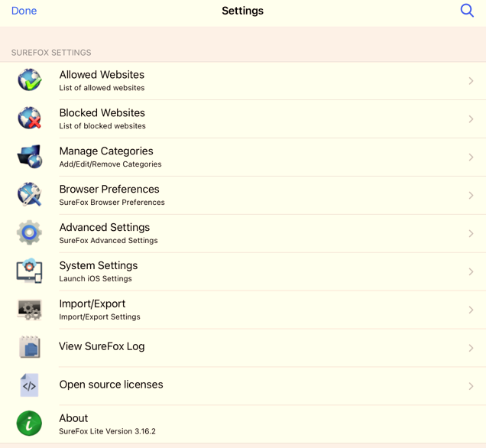The image size is (486, 448).
Task: Tap the Import/Export gears icon
Action: pyautogui.click(x=29, y=310)
